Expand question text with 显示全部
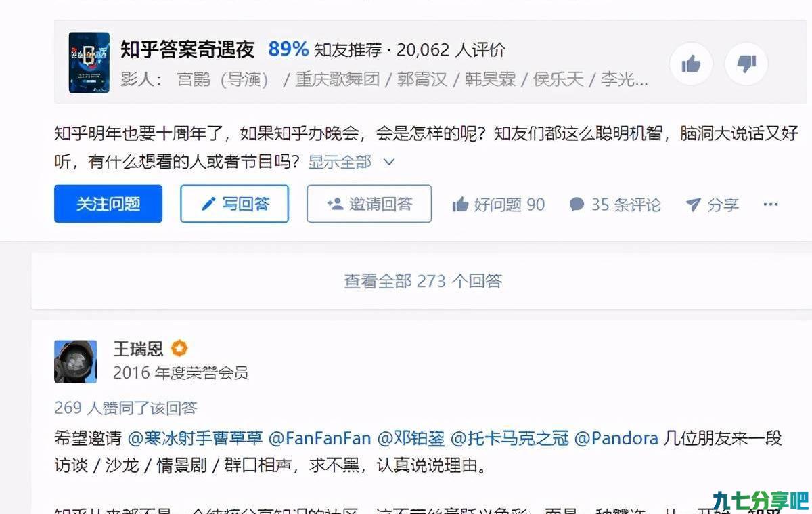 340,162
